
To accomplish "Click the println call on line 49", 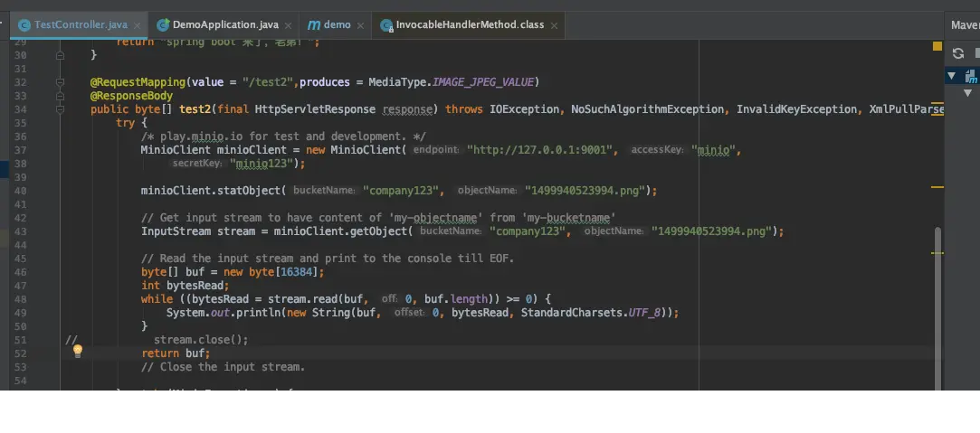I will [x=258, y=313].
